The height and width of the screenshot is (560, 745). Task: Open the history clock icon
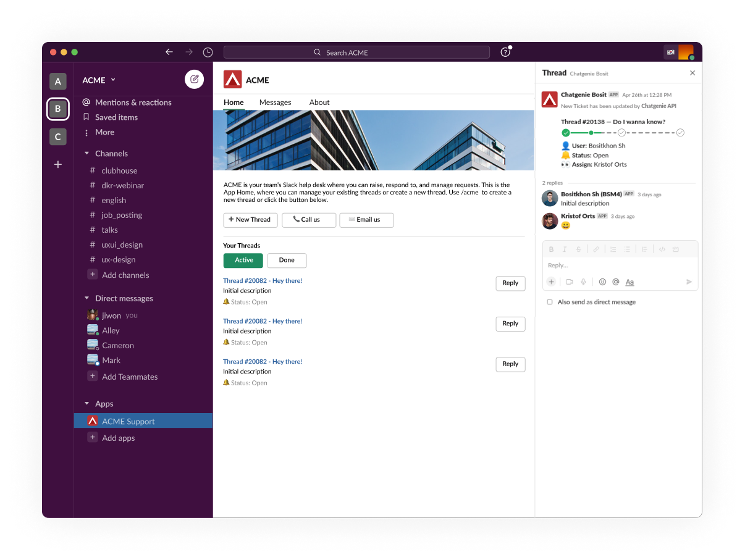pyautogui.click(x=208, y=52)
